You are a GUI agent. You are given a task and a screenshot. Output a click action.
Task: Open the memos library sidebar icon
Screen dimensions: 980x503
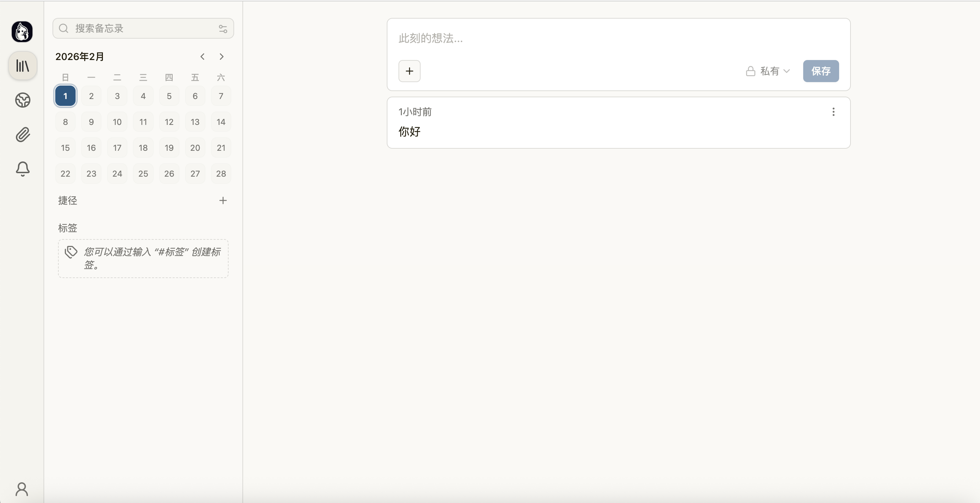pyautogui.click(x=22, y=66)
